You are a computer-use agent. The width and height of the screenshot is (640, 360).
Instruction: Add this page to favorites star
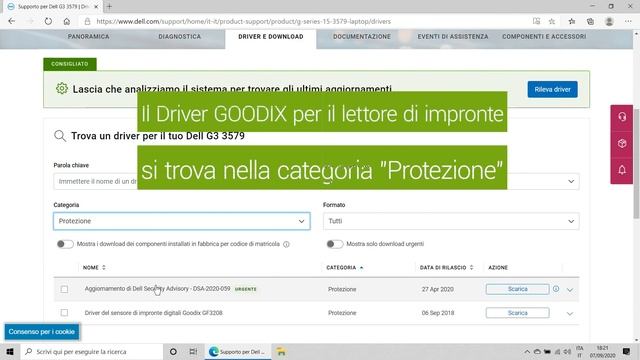552,21
